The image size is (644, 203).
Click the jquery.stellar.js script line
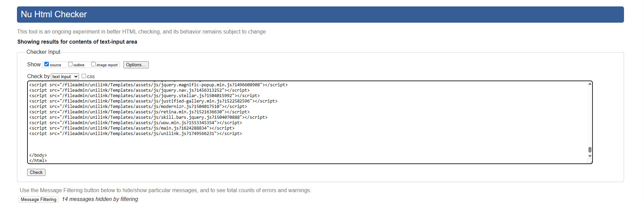coord(144,96)
